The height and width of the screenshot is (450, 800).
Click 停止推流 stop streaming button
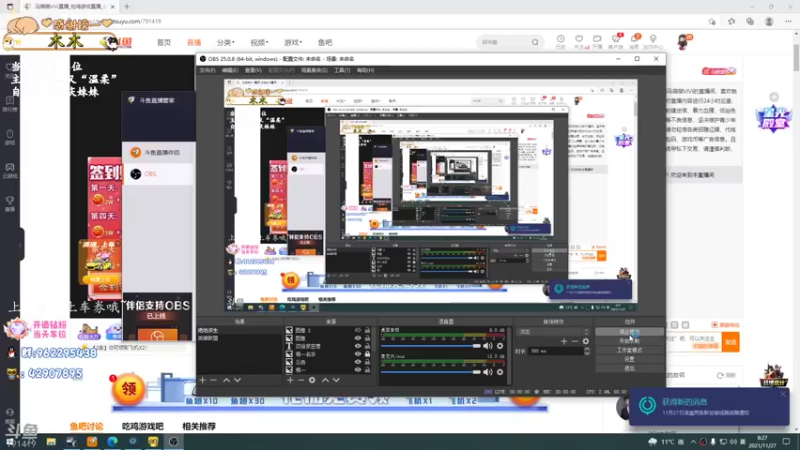(x=629, y=332)
